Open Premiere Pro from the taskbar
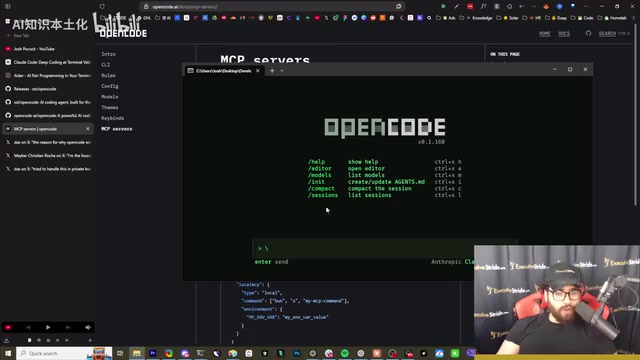The image size is (640, 360). pos(153,353)
